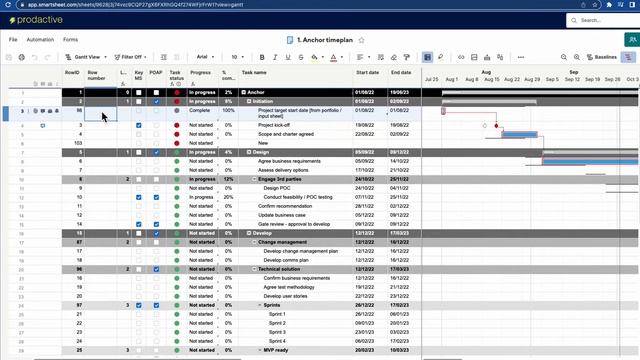Open comment icon on row 4
Screen dimensions: 640x360
pyautogui.click(x=42, y=126)
